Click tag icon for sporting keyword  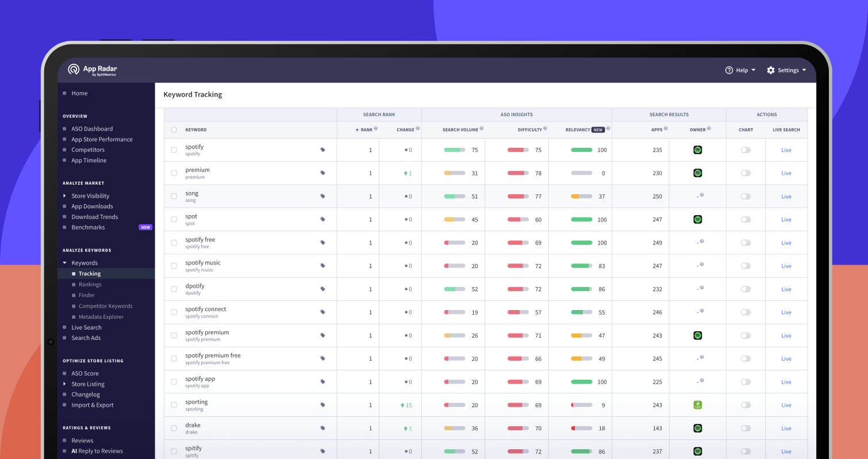click(322, 405)
